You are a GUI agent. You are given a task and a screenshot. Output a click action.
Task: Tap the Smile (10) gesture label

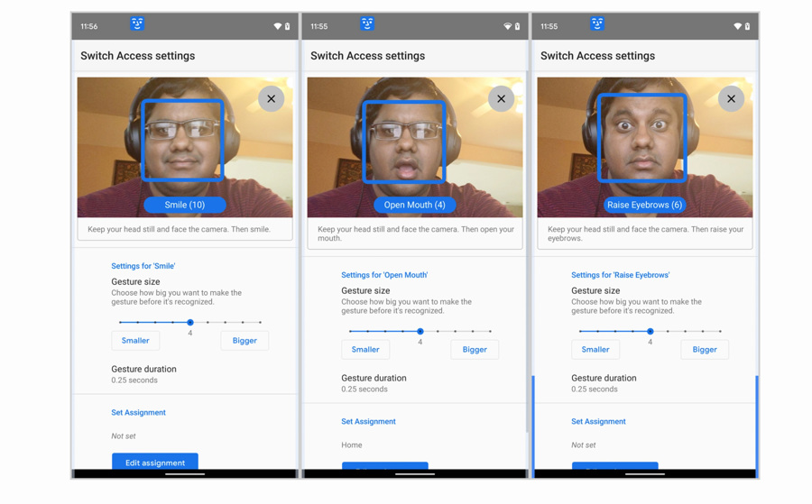(185, 205)
